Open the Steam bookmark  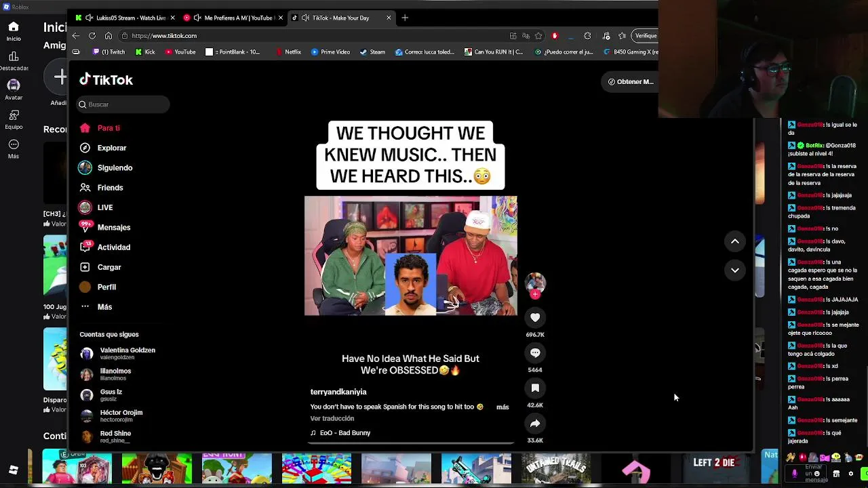pos(372,52)
